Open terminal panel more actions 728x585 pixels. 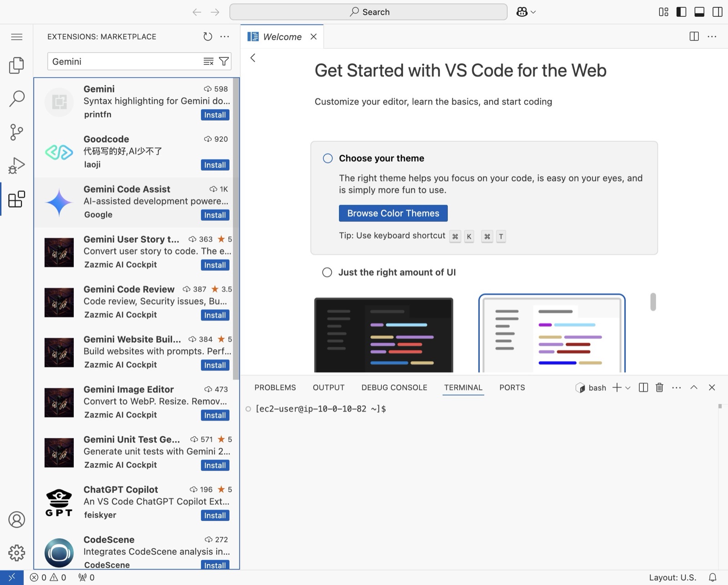click(x=677, y=387)
